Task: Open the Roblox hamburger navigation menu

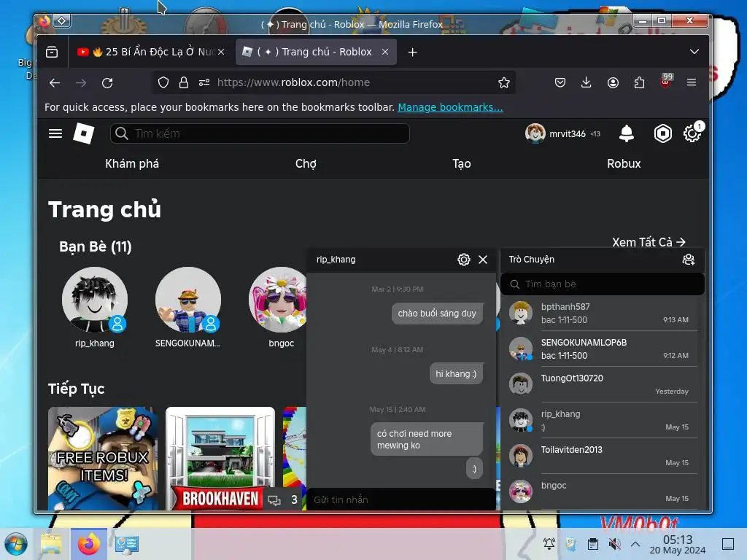Action: click(x=55, y=134)
